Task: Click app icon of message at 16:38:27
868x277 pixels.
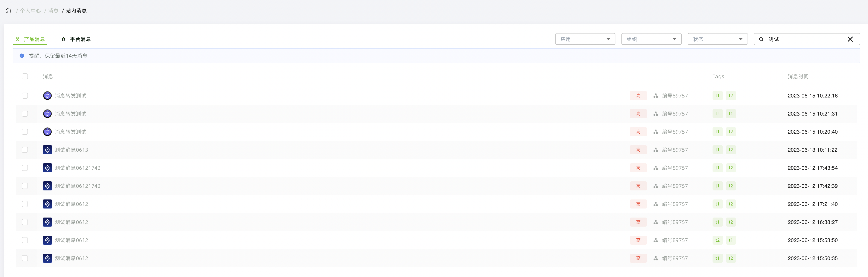Action: (47, 222)
